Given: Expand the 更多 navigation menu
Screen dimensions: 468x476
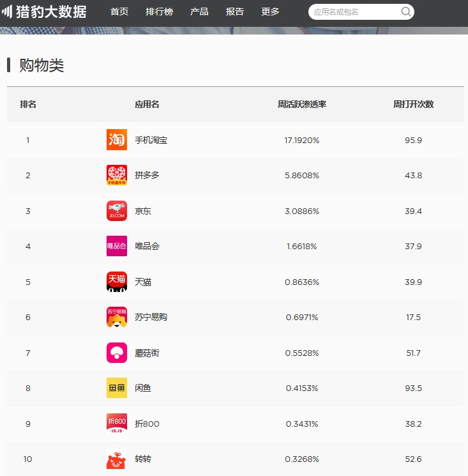Looking at the screenshot, I should click(x=270, y=12).
